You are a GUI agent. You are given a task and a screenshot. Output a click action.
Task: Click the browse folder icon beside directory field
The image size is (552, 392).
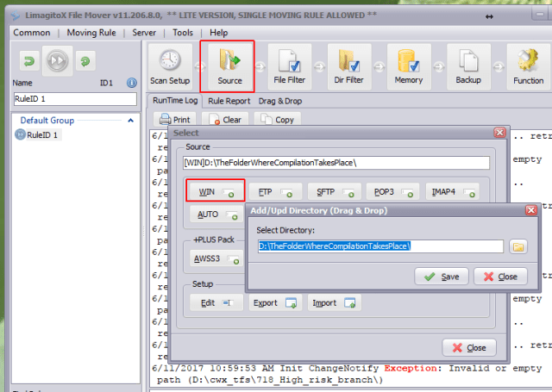(518, 246)
